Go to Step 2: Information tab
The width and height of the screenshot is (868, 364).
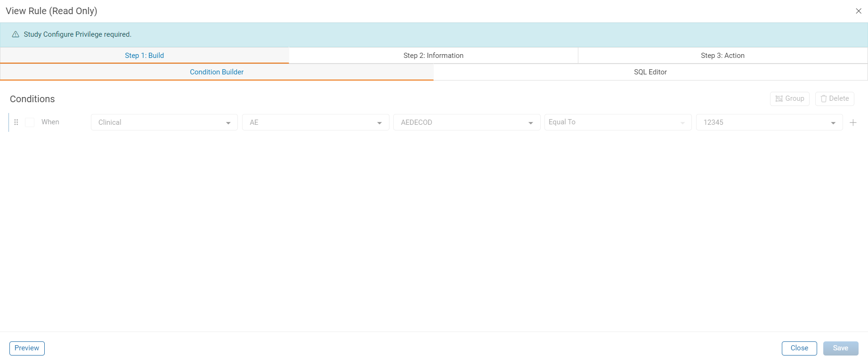433,56
